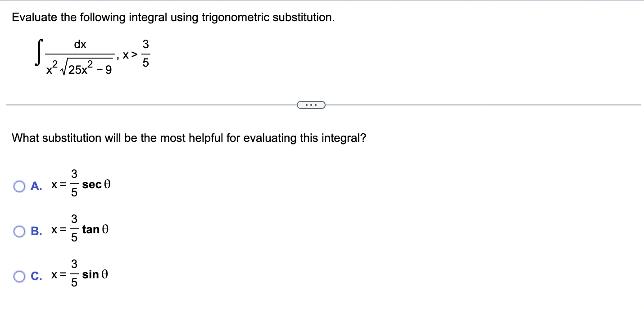
Task: Click the "dx" numerator of the integrand
Action: click(80, 45)
